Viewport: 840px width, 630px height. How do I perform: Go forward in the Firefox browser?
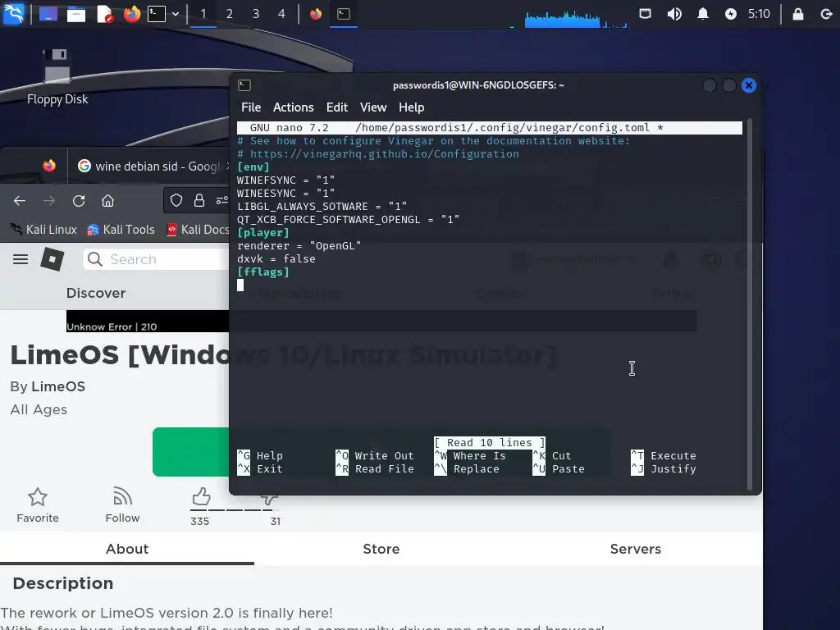pyautogui.click(x=49, y=201)
